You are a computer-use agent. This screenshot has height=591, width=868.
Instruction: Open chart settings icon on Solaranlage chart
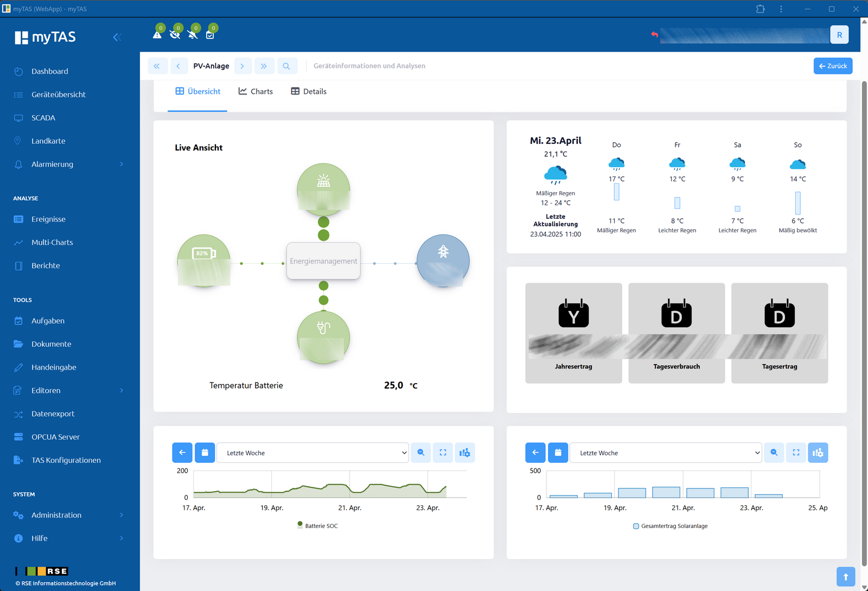pos(818,453)
